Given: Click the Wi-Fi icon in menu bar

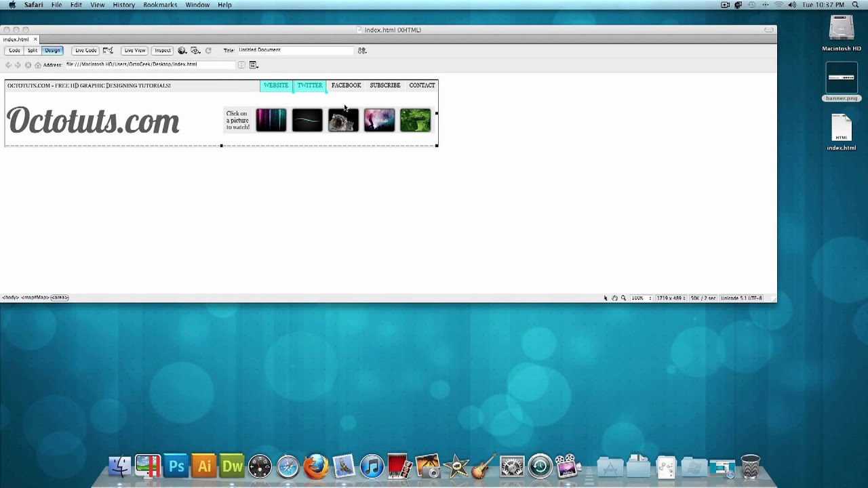Looking at the screenshot, I should [x=778, y=5].
